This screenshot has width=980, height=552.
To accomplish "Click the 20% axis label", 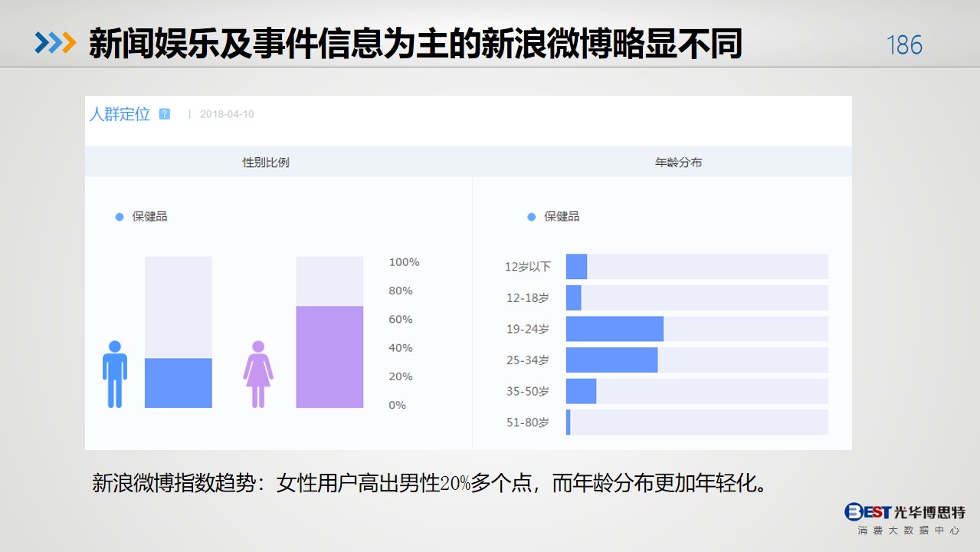I will tap(401, 376).
